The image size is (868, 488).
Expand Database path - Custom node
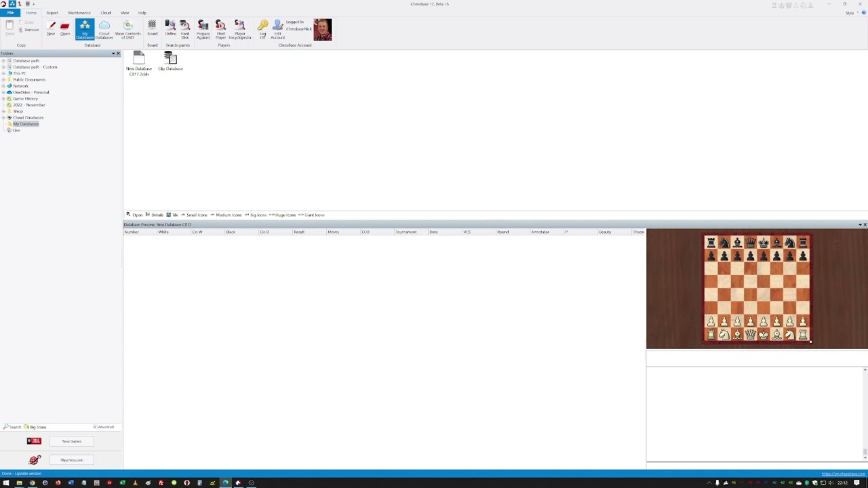coord(3,67)
